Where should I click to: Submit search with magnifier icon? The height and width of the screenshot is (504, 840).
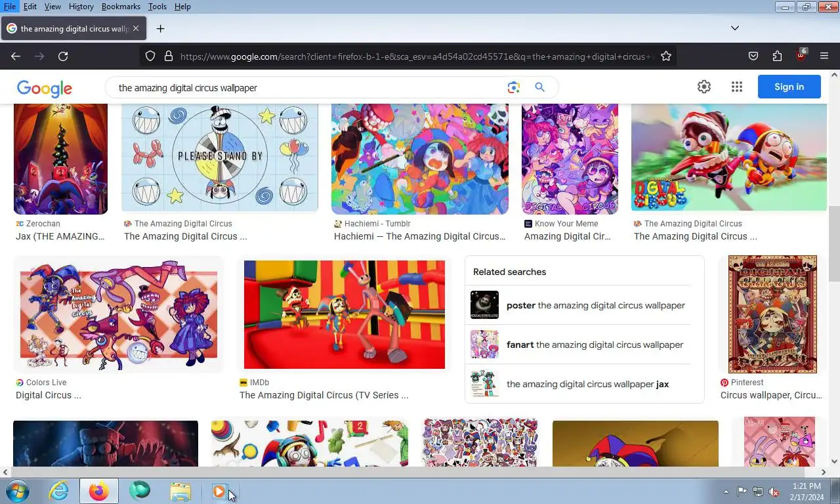pyautogui.click(x=539, y=87)
